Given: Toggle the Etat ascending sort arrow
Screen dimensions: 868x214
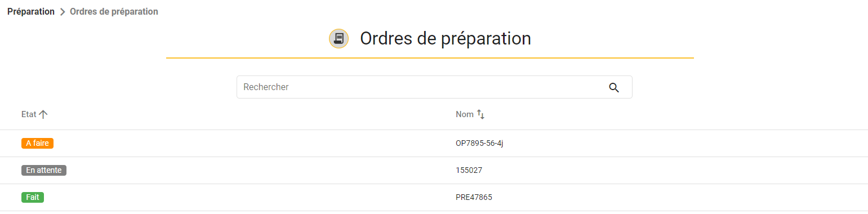Looking at the screenshot, I should tap(43, 114).
